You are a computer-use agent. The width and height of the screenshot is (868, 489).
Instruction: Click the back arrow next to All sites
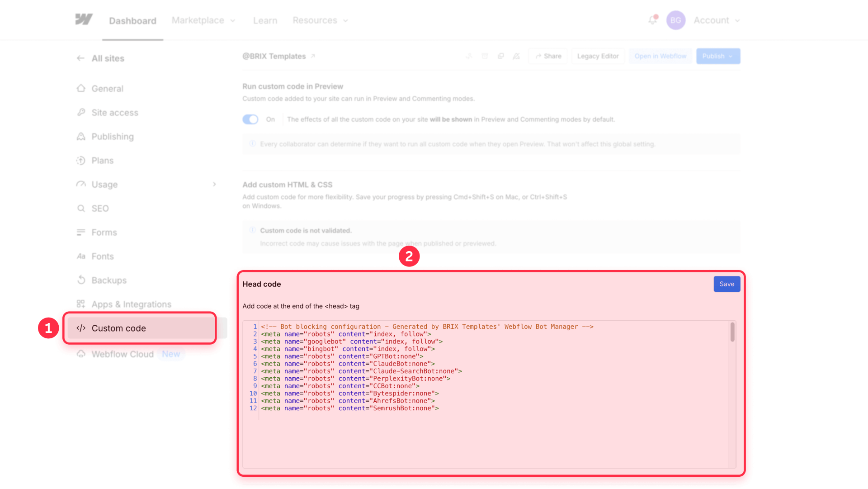pos(80,58)
